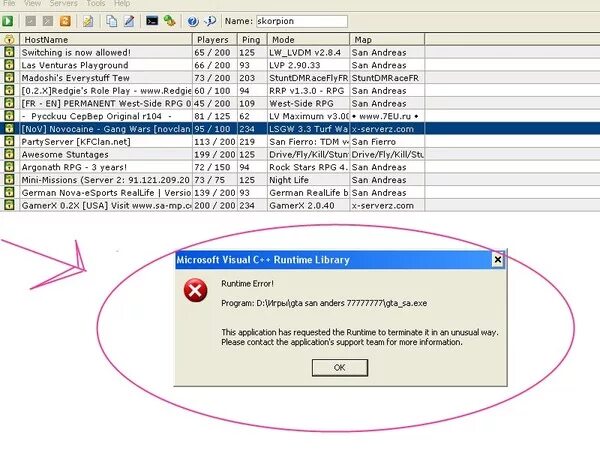Click the green Connect play icon
The height and width of the screenshot is (450, 600).
[7, 21]
